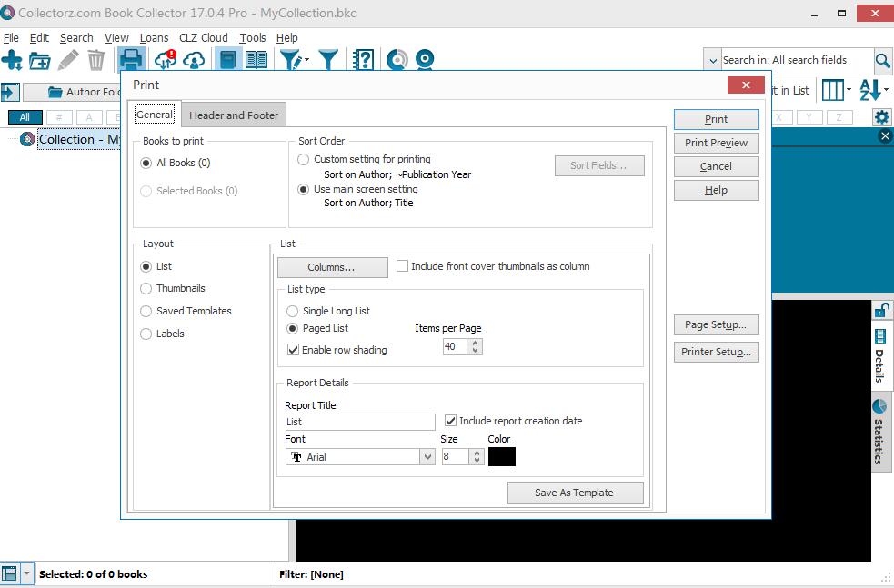Open the column layout dropdown
This screenshot has width=894, height=588.
click(836, 90)
